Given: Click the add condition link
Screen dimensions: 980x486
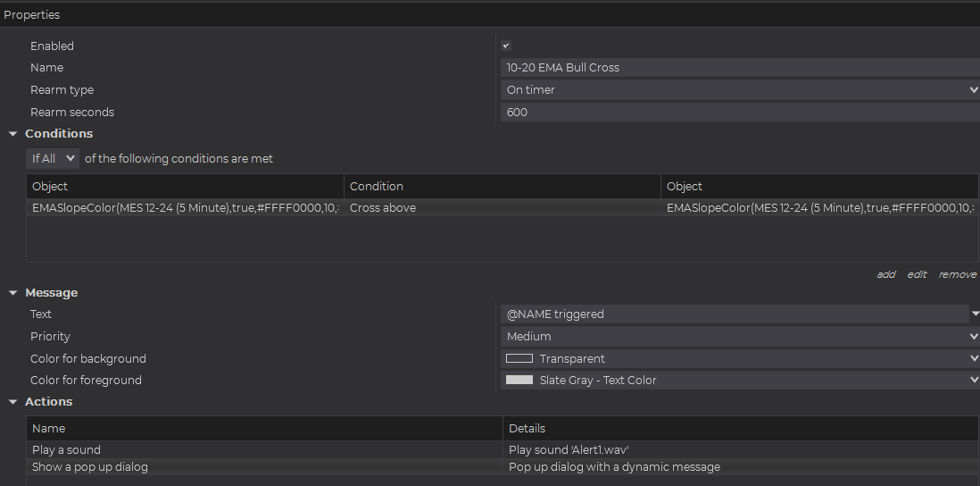Looking at the screenshot, I should (885, 274).
